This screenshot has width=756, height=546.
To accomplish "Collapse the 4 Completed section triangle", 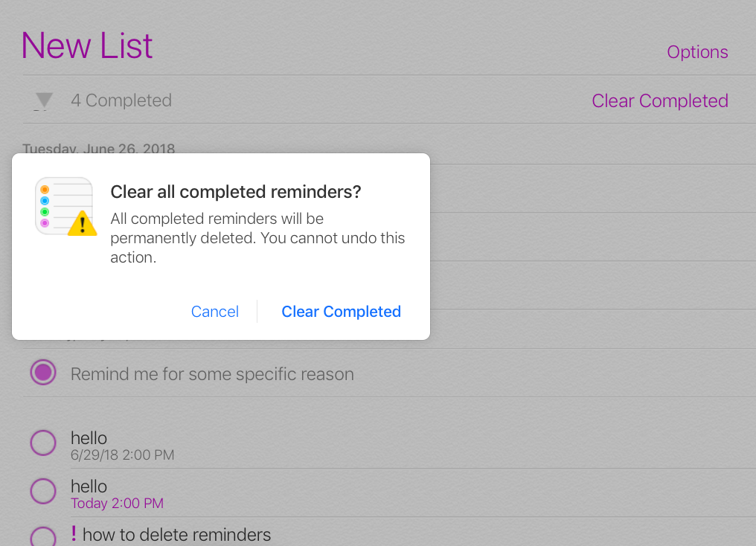I will click(44, 100).
